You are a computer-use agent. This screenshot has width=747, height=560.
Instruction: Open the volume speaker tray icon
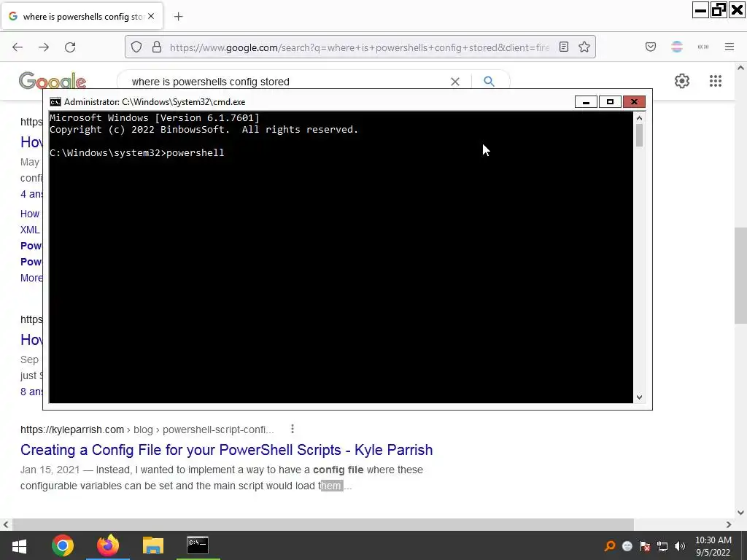coord(680,546)
